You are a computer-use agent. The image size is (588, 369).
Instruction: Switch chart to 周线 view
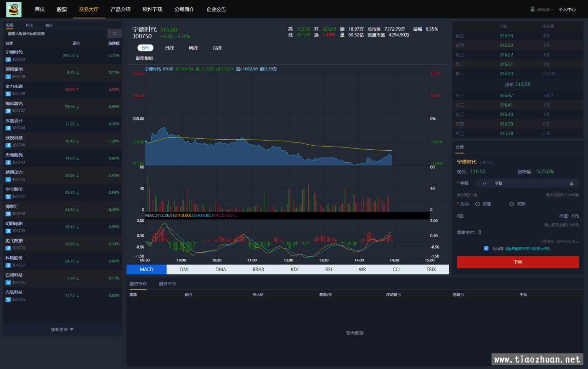[x=193, y=48]
